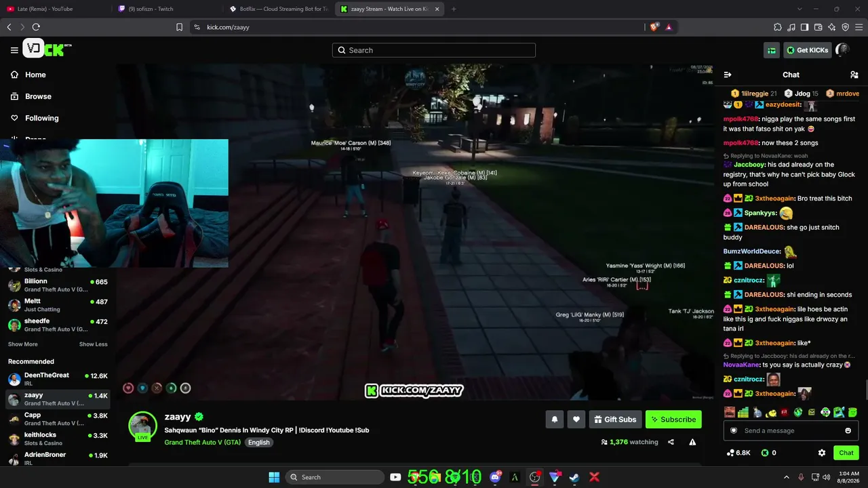Image resolution: width=868 pixels, height=488 pixels.
Task: Open Billionn channel from the sidebar
Action: (x=58, y=285)
